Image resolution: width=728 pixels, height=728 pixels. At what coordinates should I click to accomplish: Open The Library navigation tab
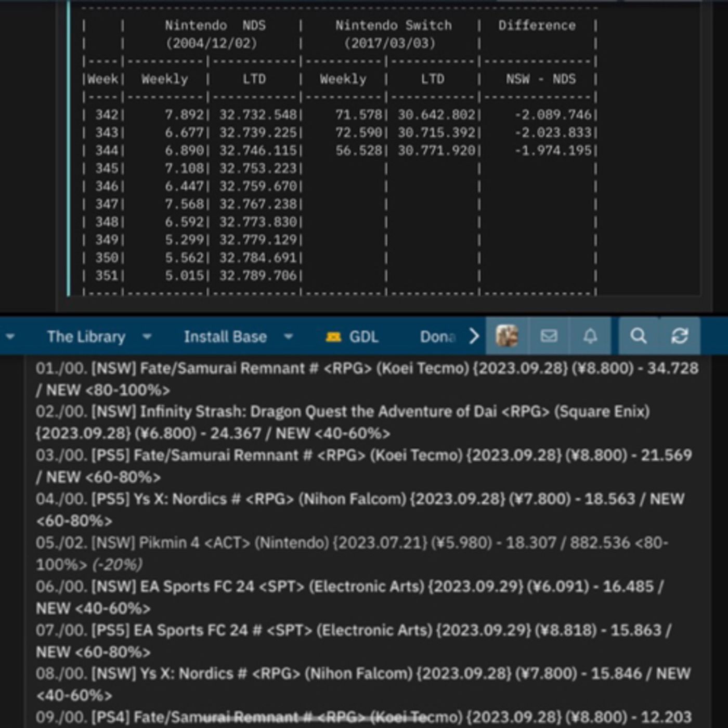pos(86,337)
